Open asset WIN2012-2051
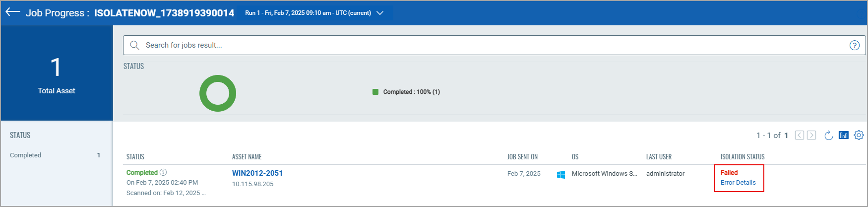This screenshot has width=868, height=207. (x=257, y=173)
